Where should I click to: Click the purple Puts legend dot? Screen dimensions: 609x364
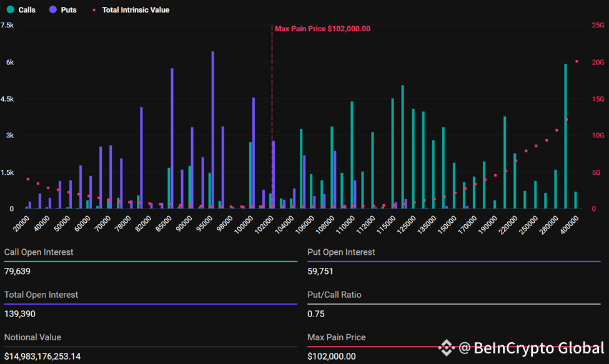tap(53, 9)
